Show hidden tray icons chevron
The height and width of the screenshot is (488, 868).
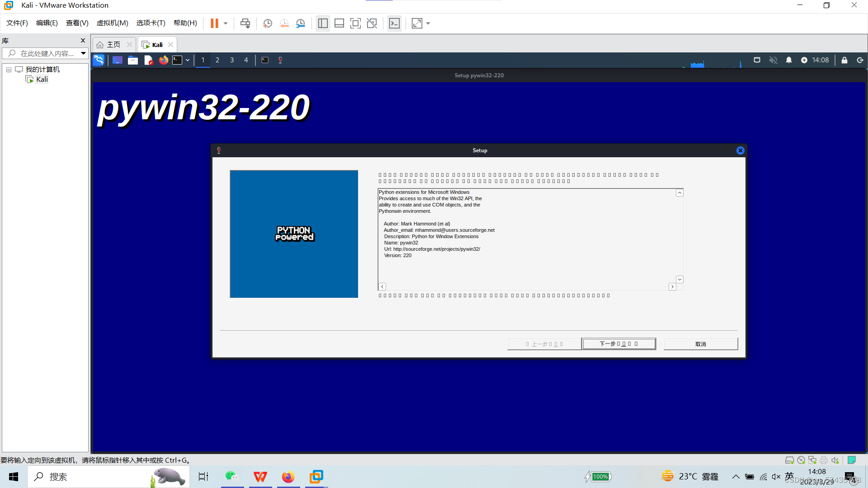(736, 477)
